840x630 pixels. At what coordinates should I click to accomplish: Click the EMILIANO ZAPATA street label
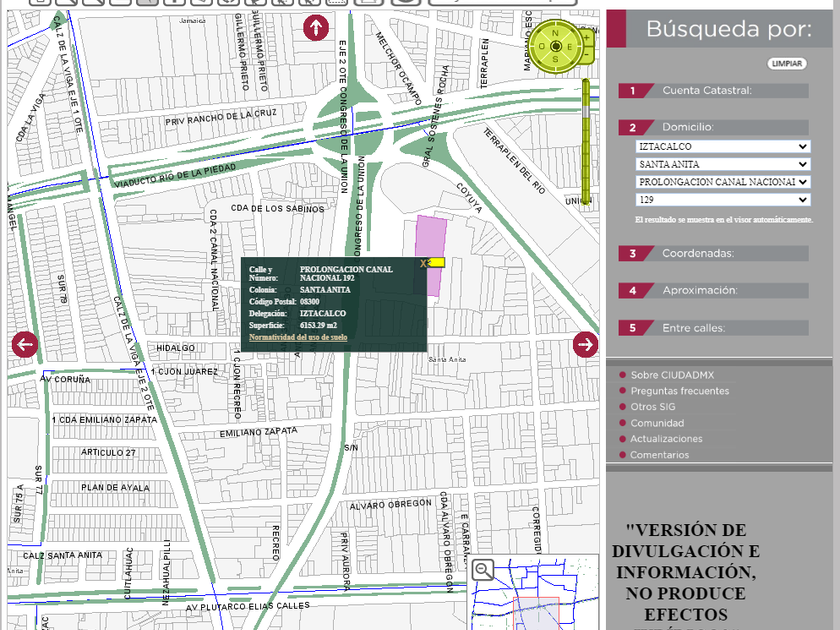(x=258, y=432)
